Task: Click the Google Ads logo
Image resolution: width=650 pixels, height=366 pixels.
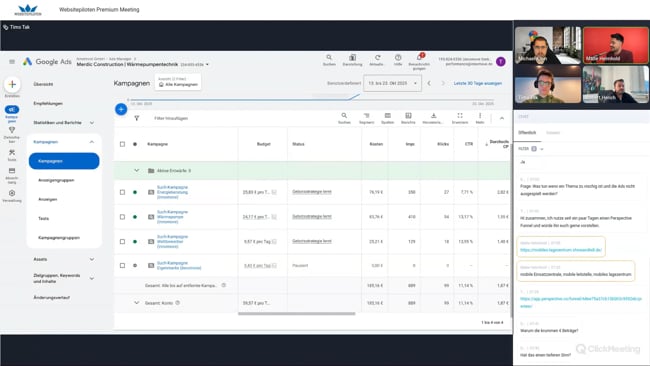Action: point(47,62)
